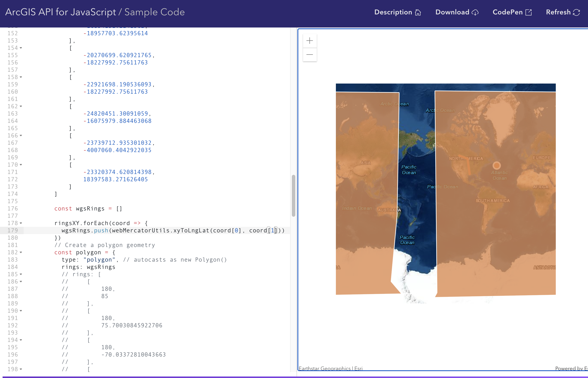
Task: Click the Refresh circular arrows icon
Action: [x=576, y=12]
